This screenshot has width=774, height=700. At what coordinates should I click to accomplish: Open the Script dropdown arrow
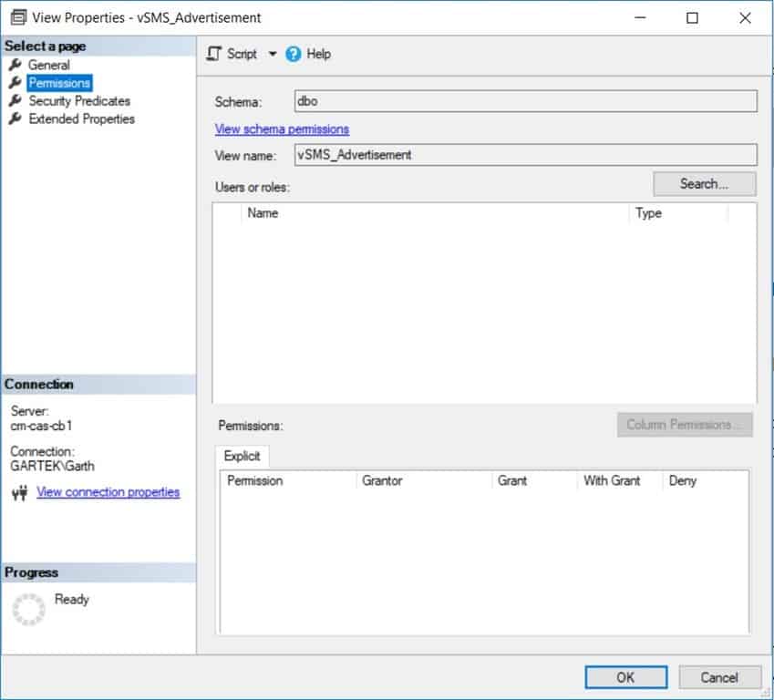270,54
